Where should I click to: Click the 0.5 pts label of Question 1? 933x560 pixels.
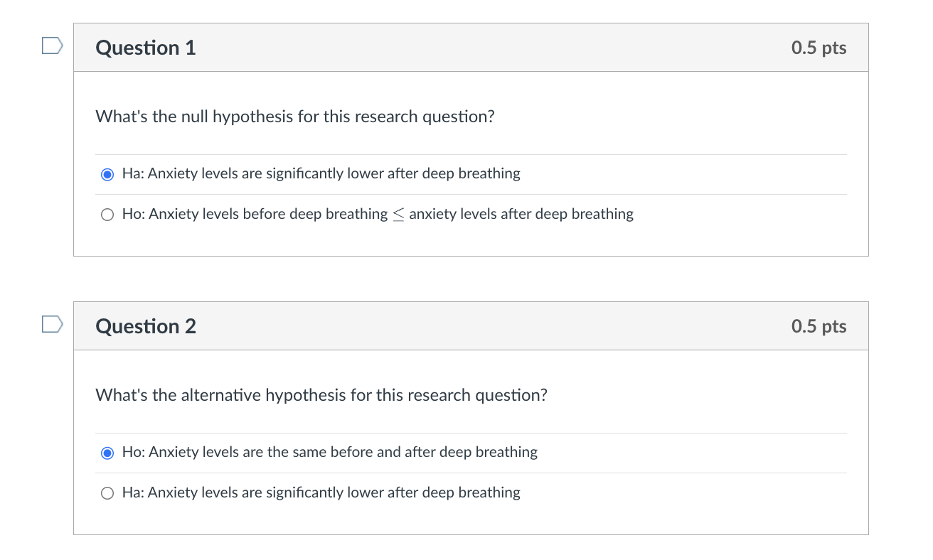819,48
